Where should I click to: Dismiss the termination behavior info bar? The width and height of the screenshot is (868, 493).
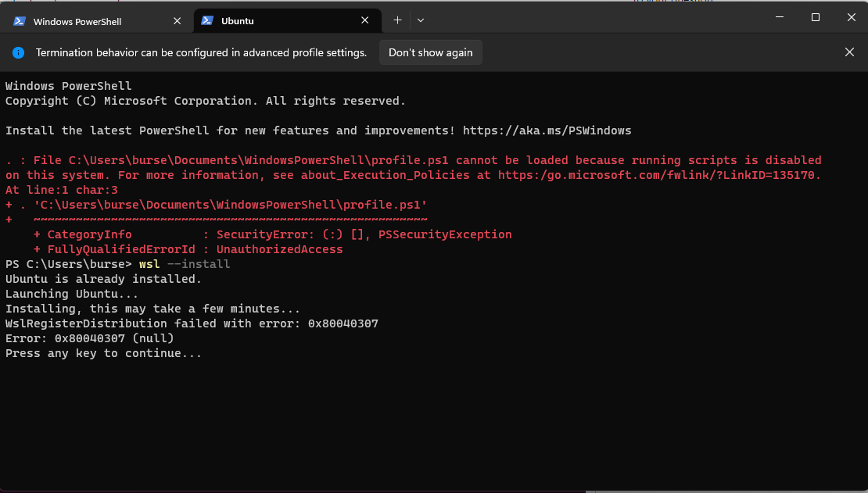pyautogui.click(x=849, y=52)
